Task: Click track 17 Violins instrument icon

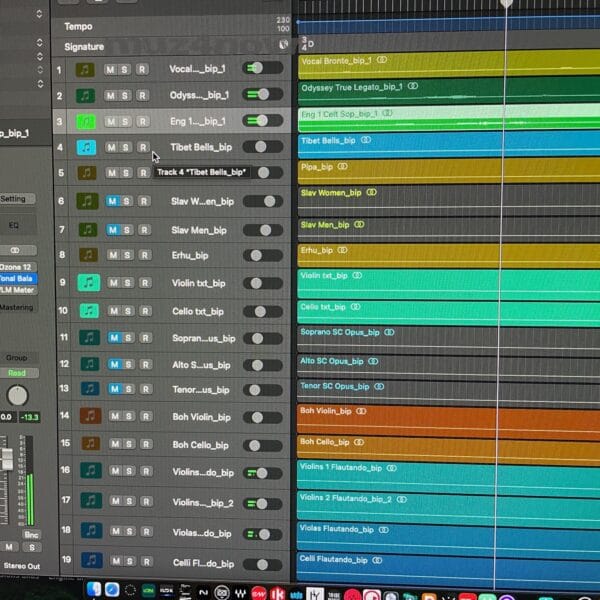Action: (91, 501)
